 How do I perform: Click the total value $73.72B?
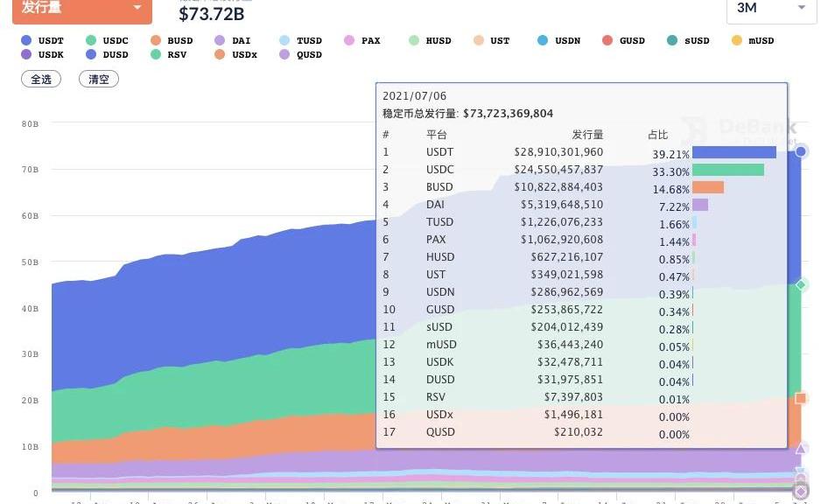[211, 14]
